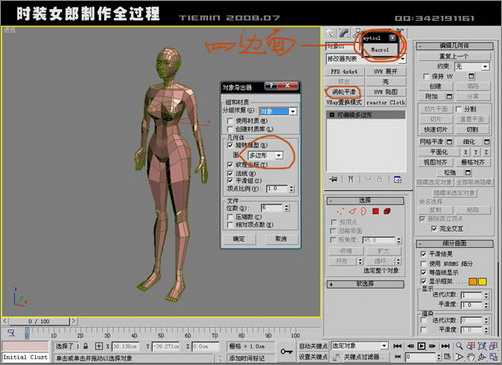This screenshot has height=365, width=502.
Task: Toggle 压缩数 checkbox in export dialog
Action: coord(230,217)
